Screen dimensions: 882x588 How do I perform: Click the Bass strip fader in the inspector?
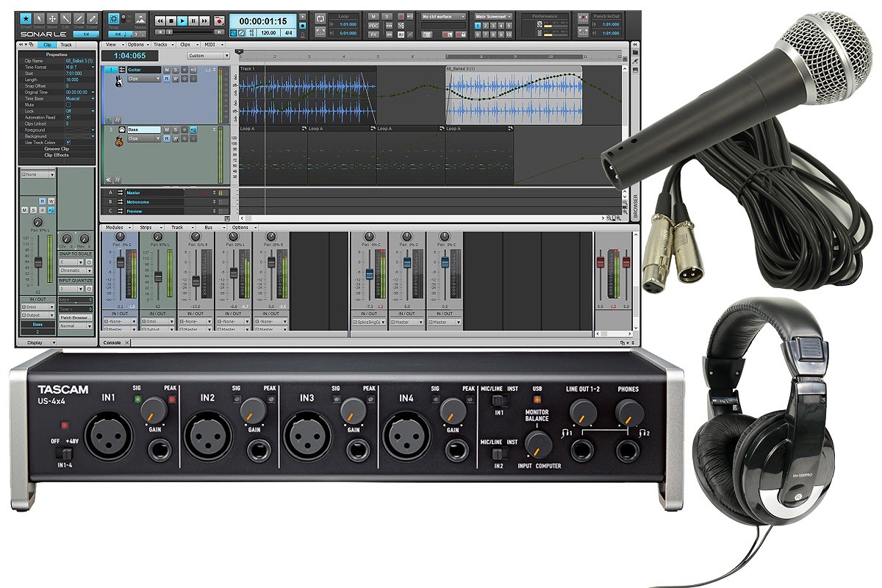click(x=39, y=262)
